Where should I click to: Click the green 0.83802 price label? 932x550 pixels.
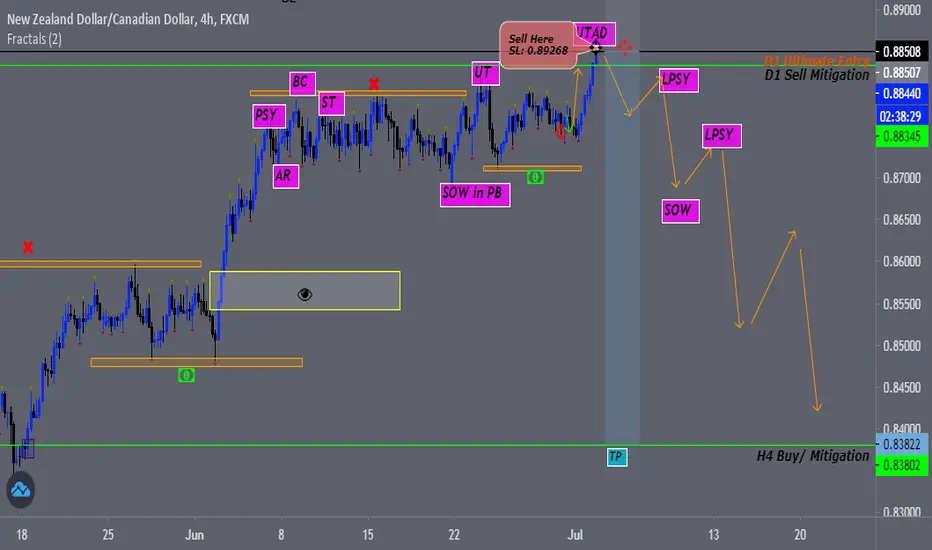coord(902,466)
